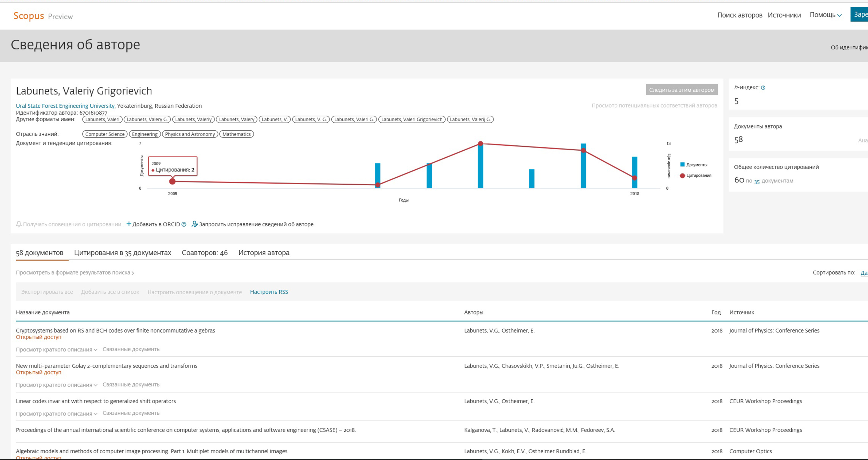Click the Scopus logo
The height and width of the screenshot is (460, 868).
pos(29,16)
